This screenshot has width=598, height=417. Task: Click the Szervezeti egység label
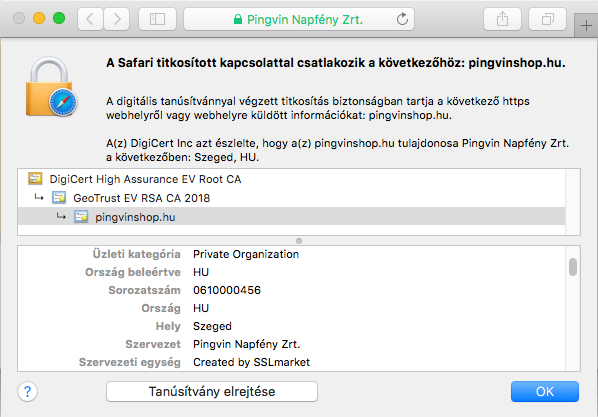point(130,362)
